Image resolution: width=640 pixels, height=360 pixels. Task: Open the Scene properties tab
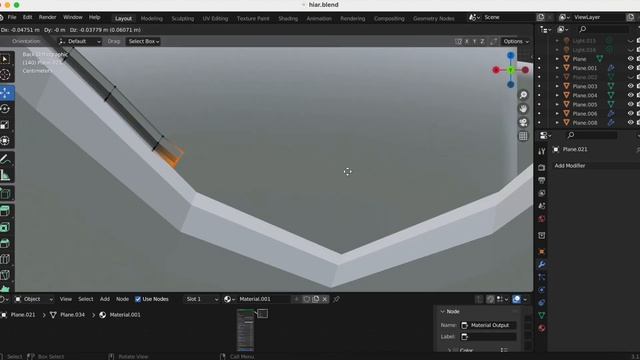(542, 206)
